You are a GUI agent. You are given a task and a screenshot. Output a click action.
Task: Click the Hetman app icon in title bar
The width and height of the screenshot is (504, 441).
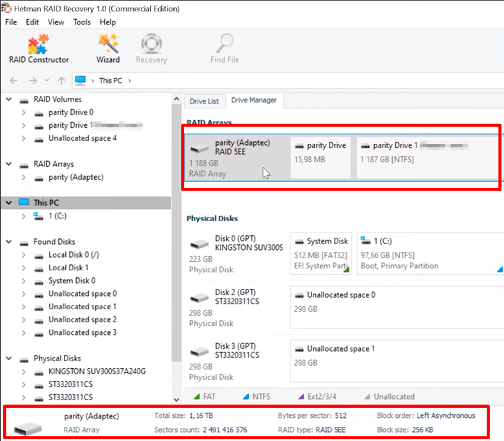tap(6, 8)
